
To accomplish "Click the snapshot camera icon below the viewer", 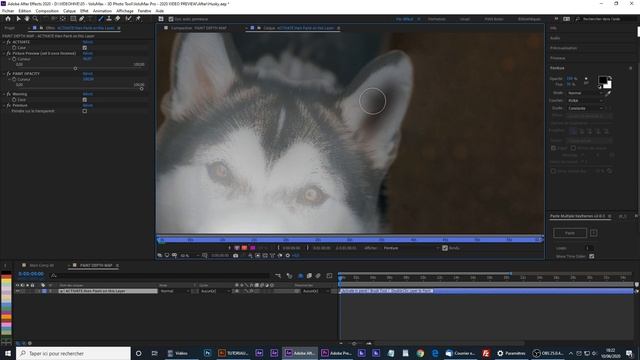I will (236, 256).
